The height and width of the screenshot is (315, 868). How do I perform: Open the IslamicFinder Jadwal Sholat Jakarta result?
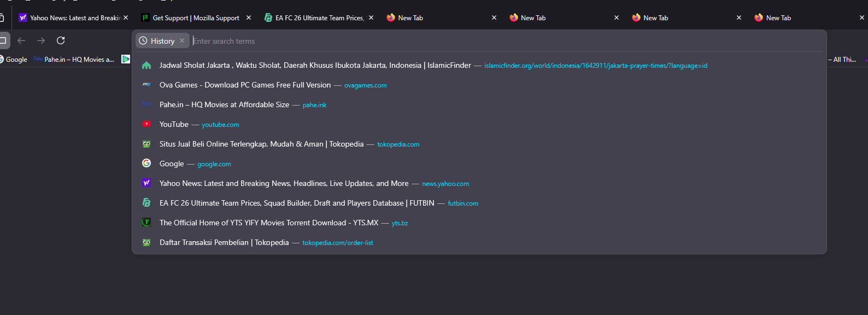[479, 66]
